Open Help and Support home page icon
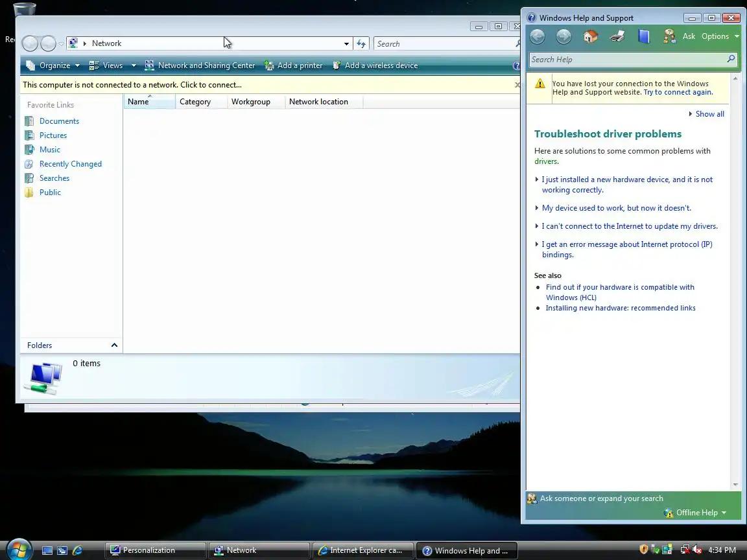 click(590, 37)
